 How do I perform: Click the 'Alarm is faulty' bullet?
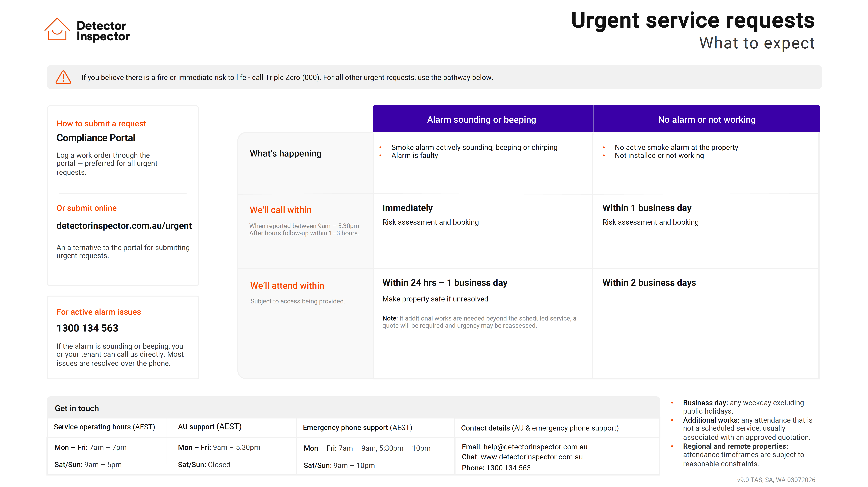tap(414, 155)
